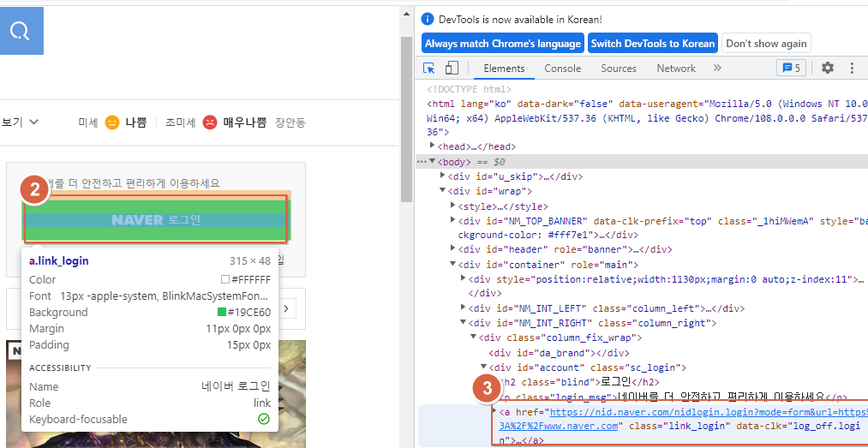Click the a.link_login tooltip title

click(58, 260)
